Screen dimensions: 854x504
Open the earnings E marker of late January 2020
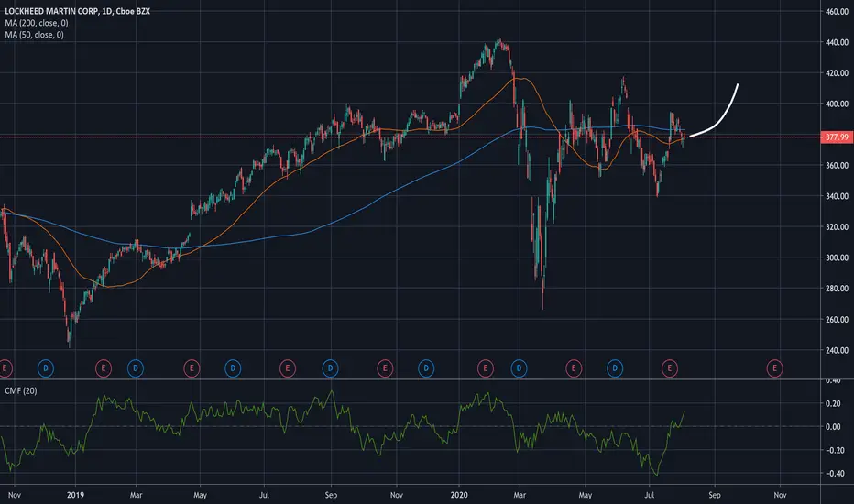[486, 368]
